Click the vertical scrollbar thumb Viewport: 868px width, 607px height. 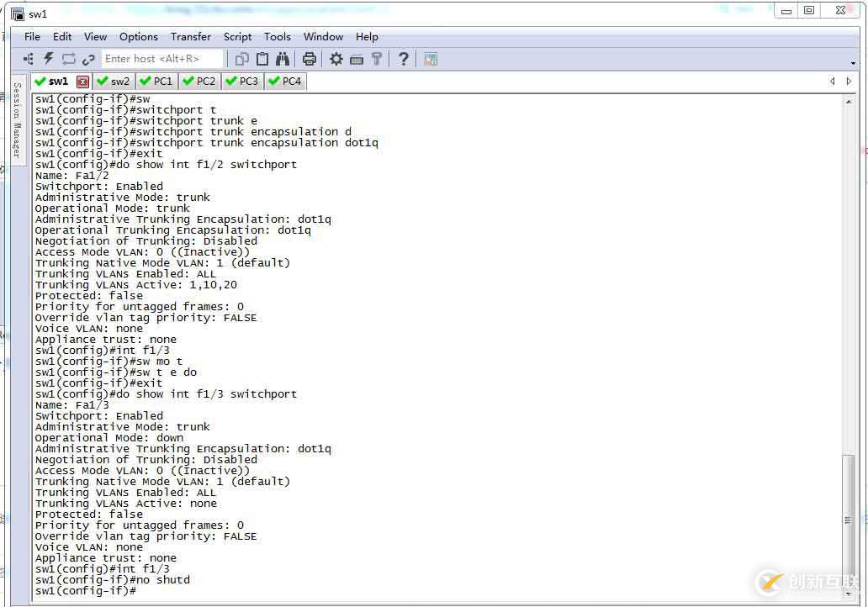tap(848, 520)
